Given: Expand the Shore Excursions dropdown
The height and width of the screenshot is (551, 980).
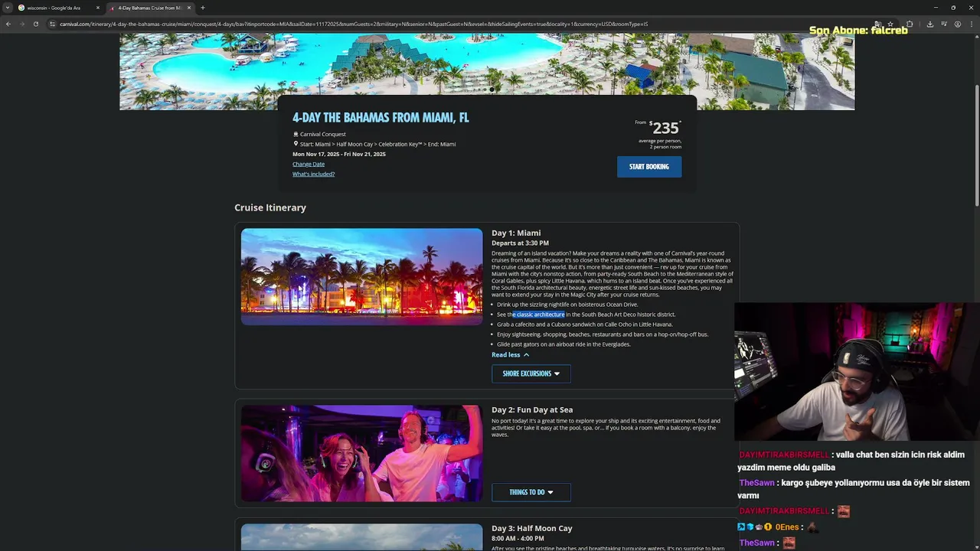Looking at the screenshot, I should click(x=531, y=373).
